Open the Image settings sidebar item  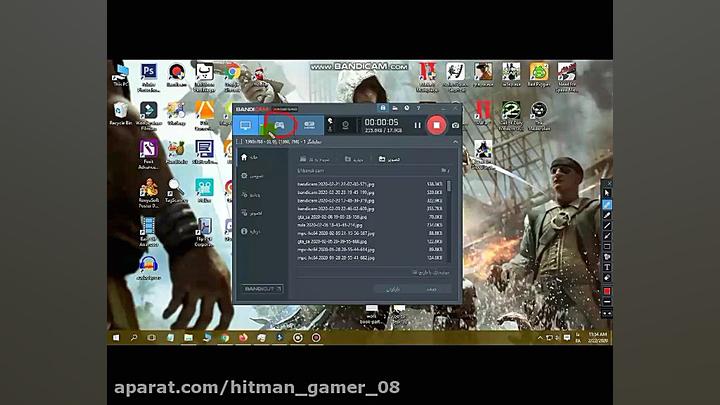[x=253, y=213]
